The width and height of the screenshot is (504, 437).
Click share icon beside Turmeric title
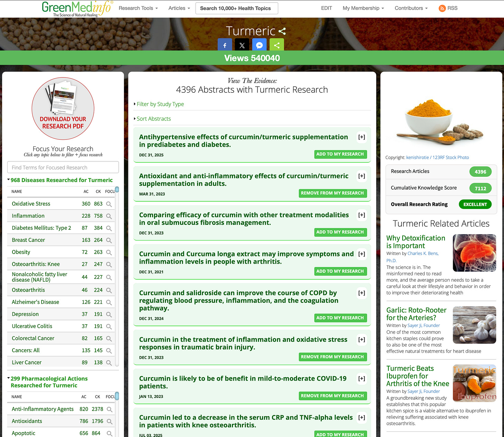(282, 31)
